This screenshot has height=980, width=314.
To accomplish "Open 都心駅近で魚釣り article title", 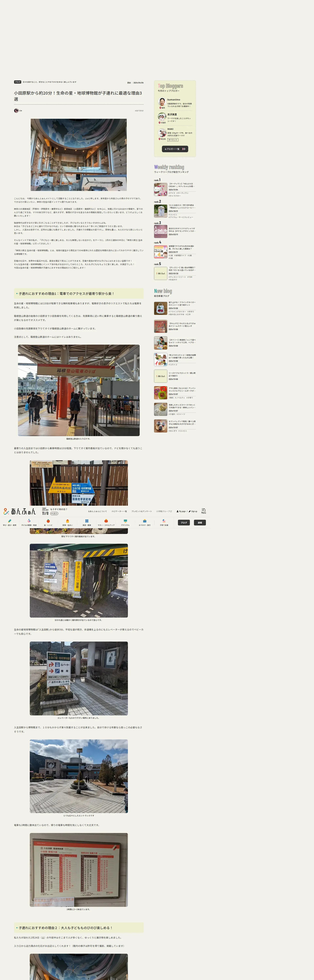I will (x=182, y=374).
